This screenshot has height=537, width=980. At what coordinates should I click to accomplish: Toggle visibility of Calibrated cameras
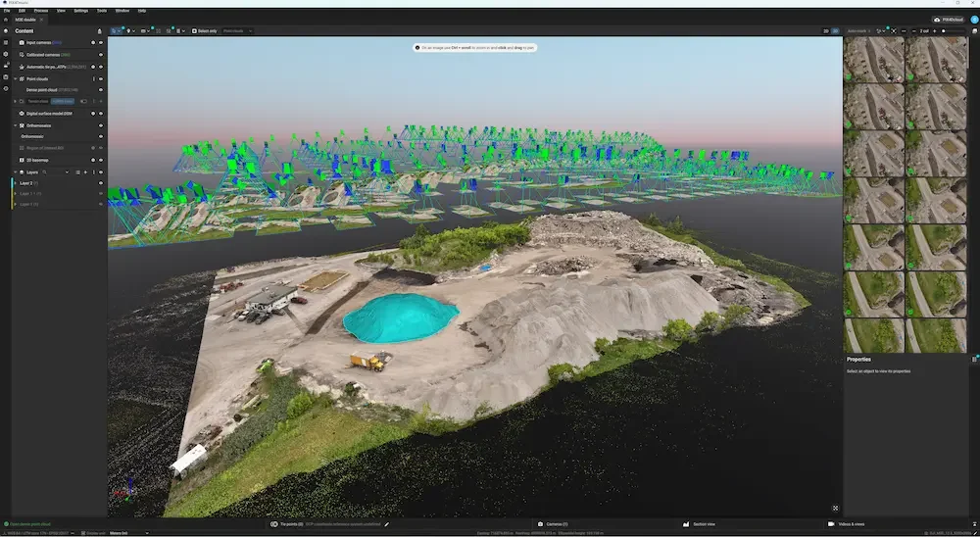pos(101,55)
